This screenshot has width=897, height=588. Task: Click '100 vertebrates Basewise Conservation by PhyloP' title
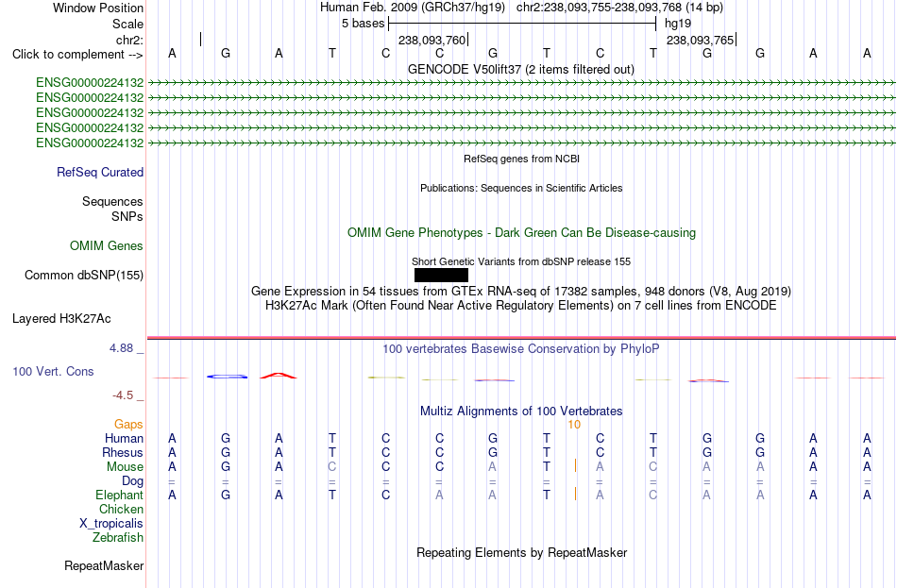[x=521, y=349]
